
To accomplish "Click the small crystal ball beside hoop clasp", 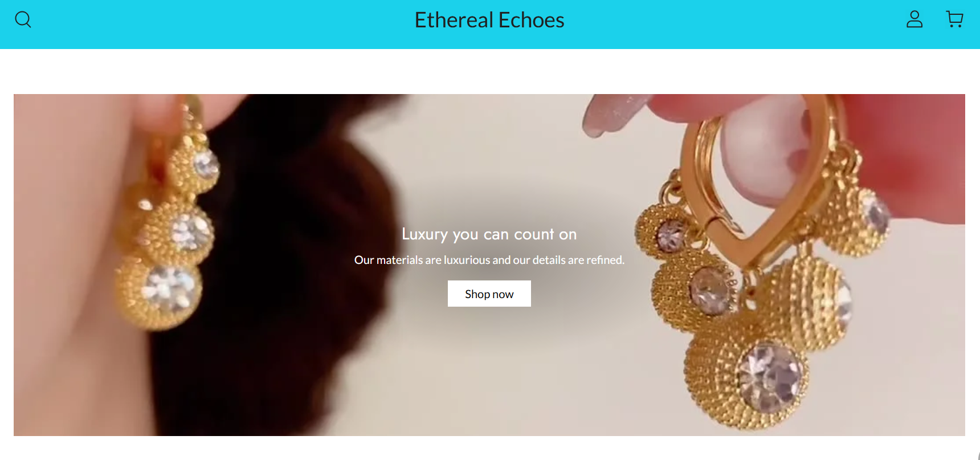I will 667,231.
